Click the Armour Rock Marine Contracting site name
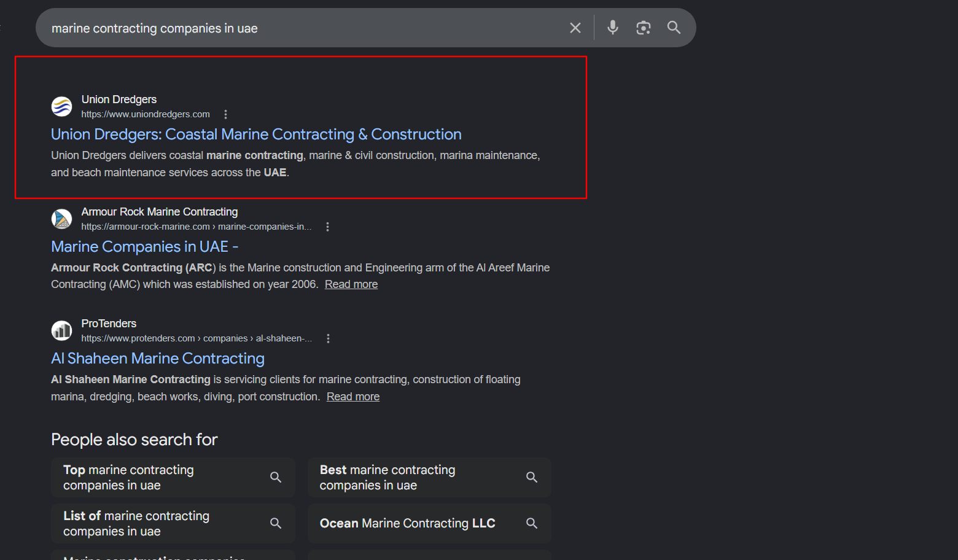This screenshot has height=560, width=958. coord(160,212)
